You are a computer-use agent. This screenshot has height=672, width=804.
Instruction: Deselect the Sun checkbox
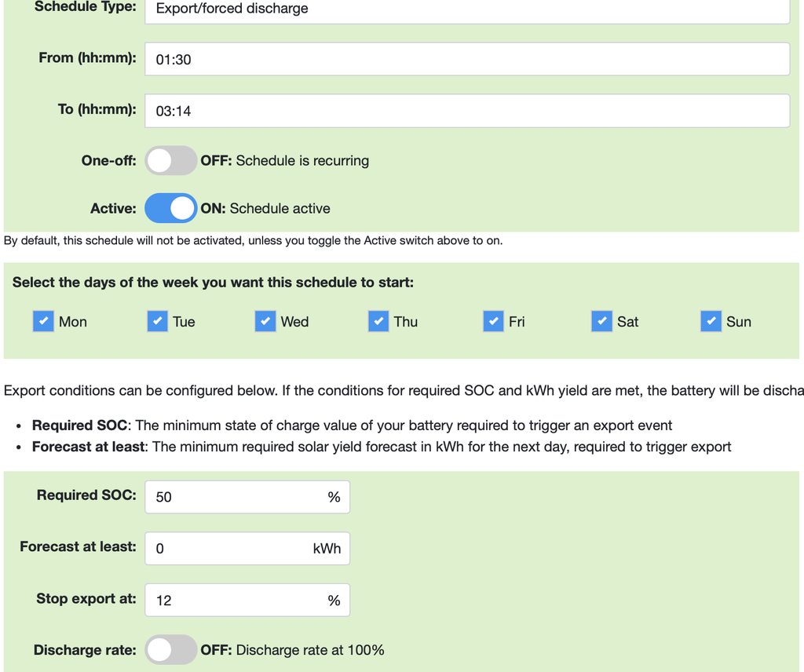(x=711, y=321)
